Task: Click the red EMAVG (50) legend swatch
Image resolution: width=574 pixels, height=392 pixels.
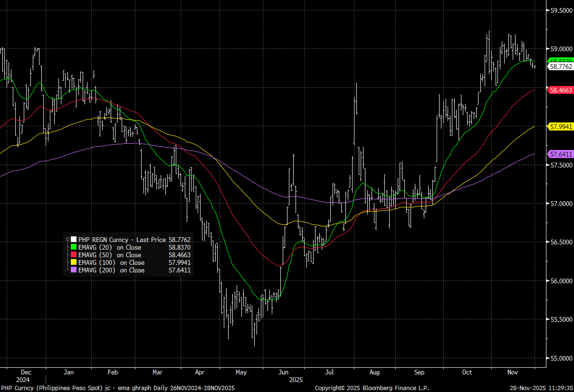Action: [74, 255]
